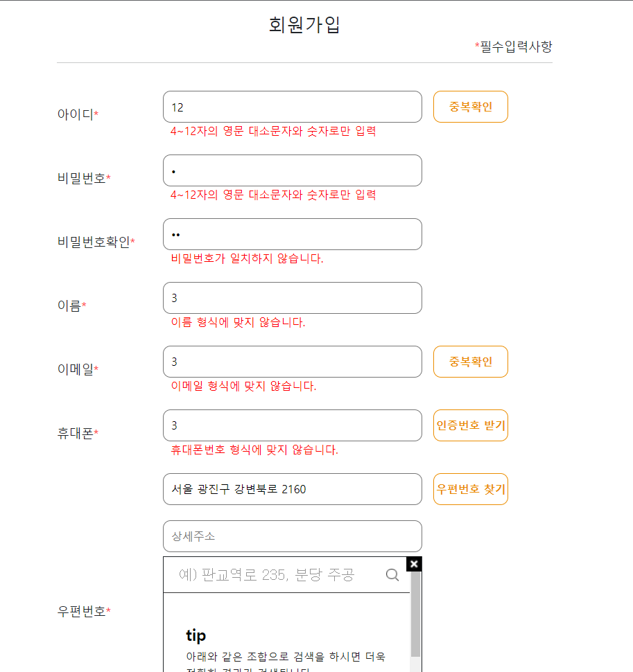The width and height of the screenshot is (633, 672).
Task: Click the 아이디 input containing 12
Action: [292, 107]
